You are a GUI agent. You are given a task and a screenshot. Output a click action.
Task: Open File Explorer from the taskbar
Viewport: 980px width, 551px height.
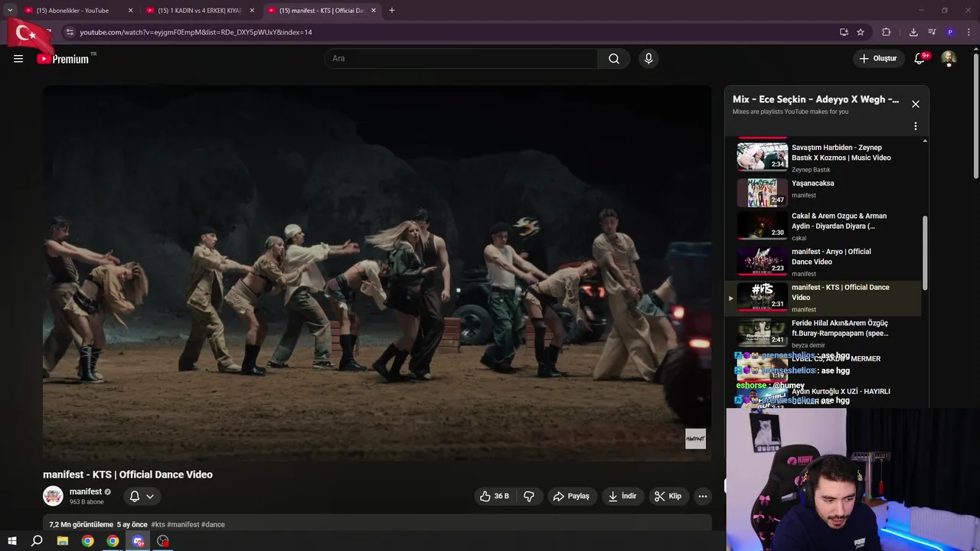point(63,541)
